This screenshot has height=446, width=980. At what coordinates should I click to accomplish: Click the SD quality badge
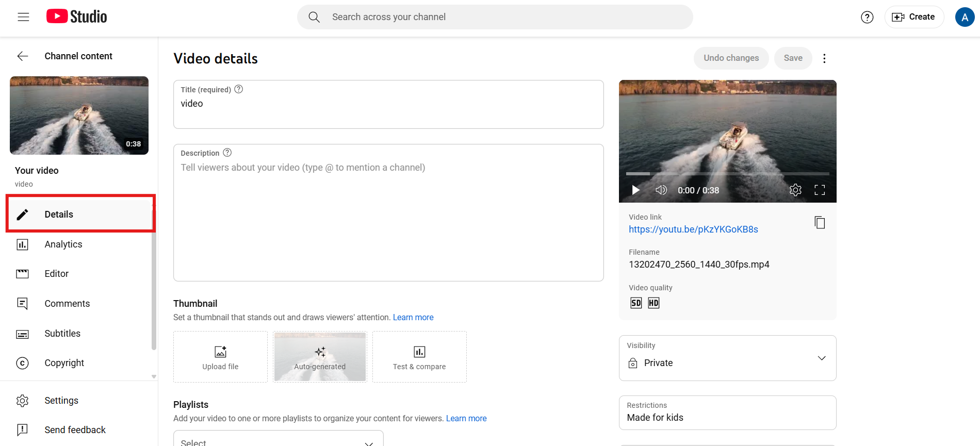point(636,303)
